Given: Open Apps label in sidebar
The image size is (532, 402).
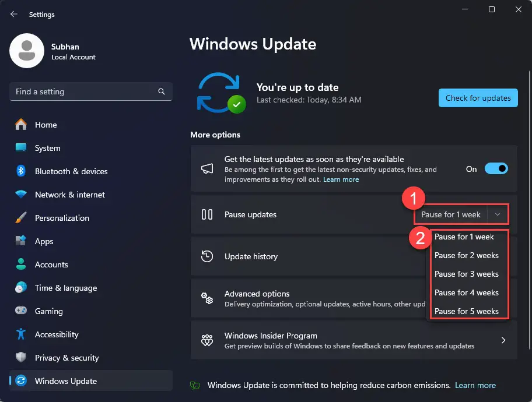Looking at the screenshot, I should click(44, 241).
